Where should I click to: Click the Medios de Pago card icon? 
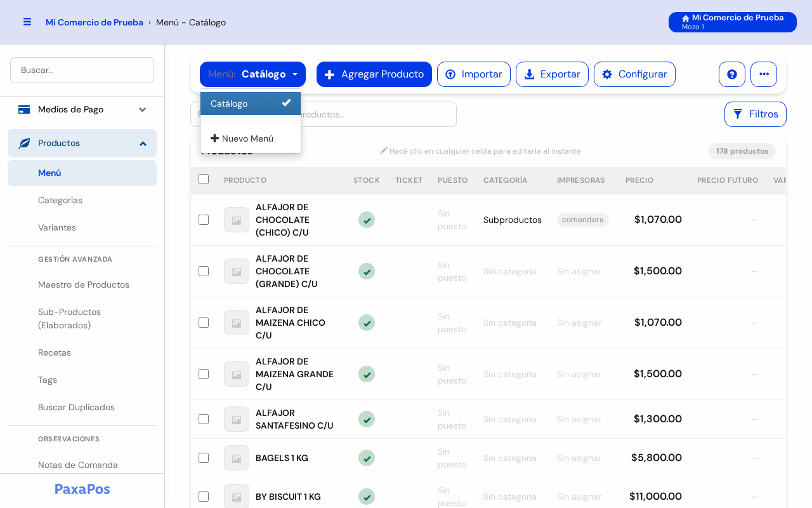click(24, 109)
